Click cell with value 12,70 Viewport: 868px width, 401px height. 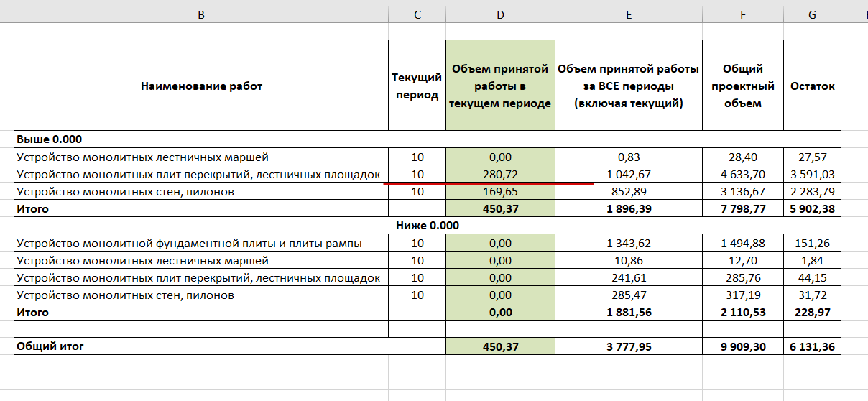click(x=743, y=261)
